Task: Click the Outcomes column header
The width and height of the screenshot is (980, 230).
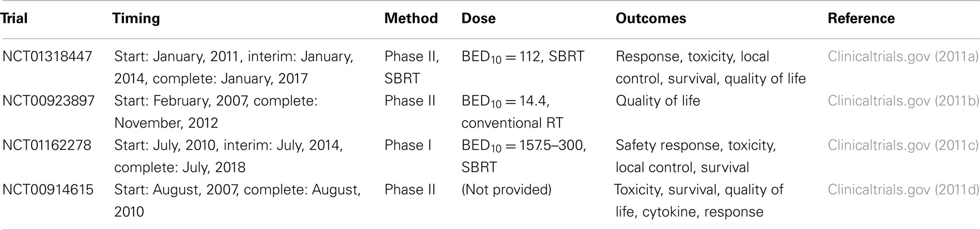Action: point(651,18)
